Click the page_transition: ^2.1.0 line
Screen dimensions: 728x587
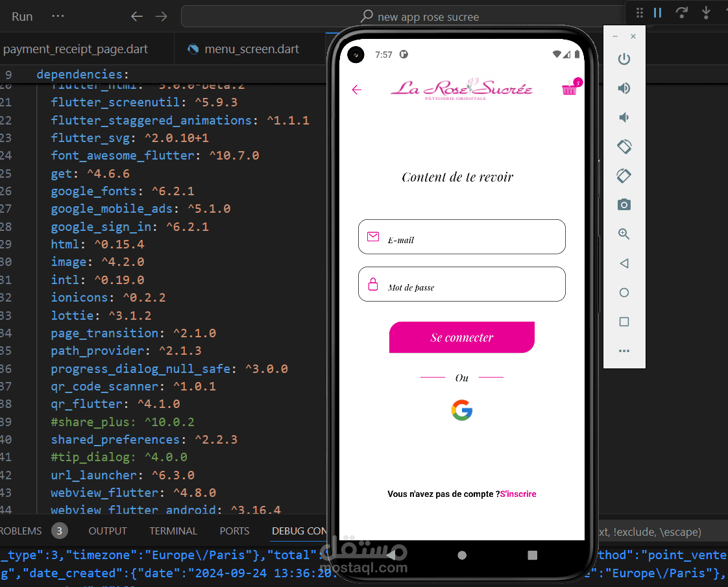(x=133, y=333)
